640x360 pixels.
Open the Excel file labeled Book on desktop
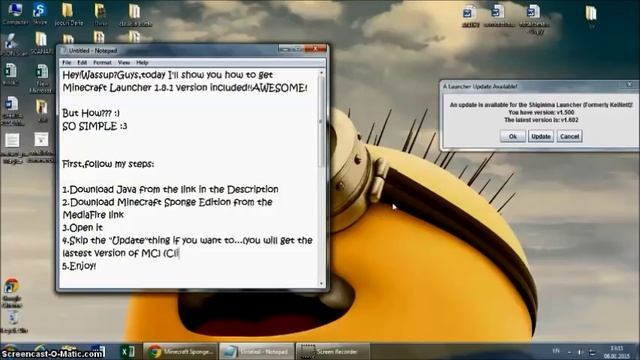(11, 74)
